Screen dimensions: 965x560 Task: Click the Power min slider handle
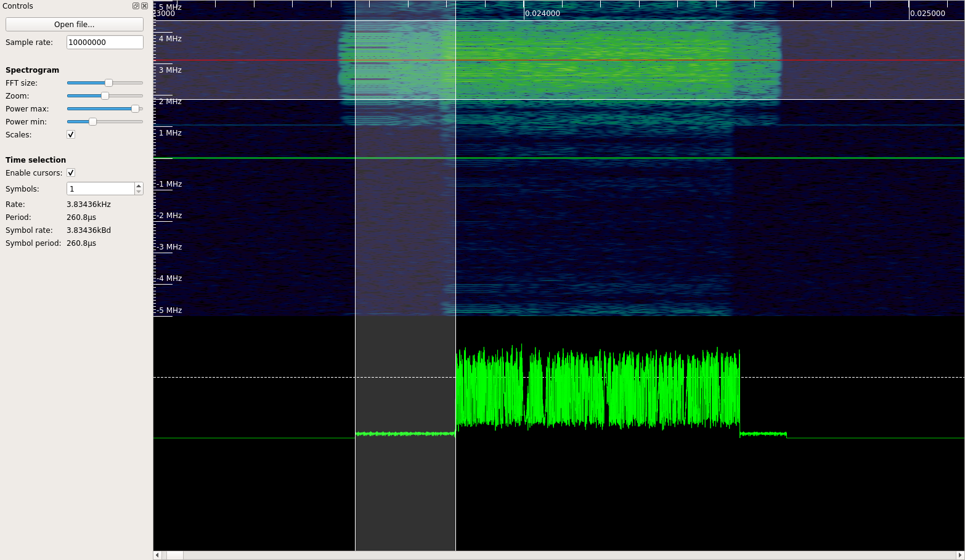(x=92, y=122)
